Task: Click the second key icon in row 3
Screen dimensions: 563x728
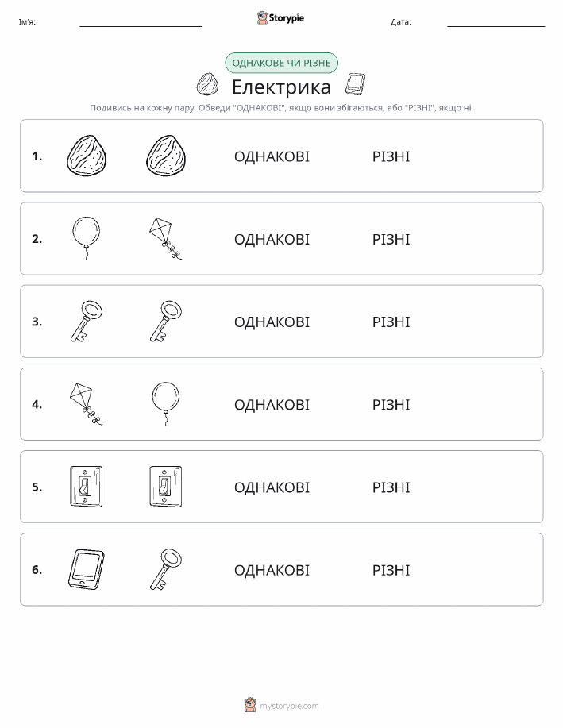Action: (166, 322)
